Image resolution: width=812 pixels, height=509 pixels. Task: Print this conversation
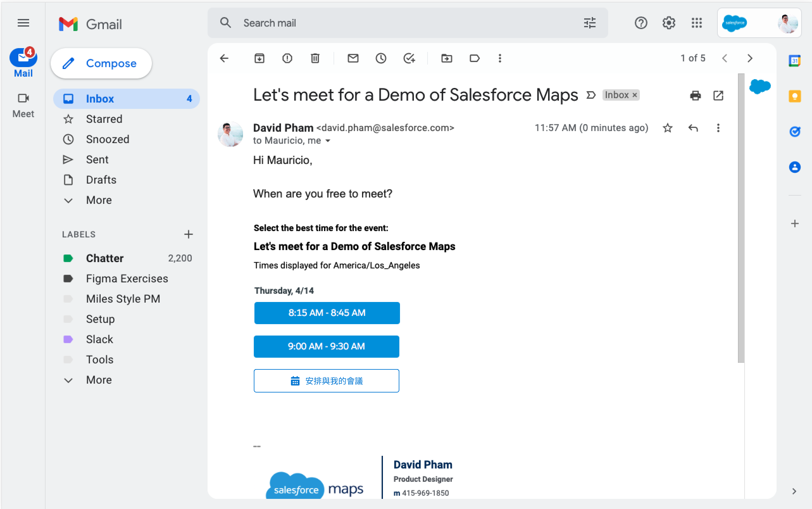(695, 96)
